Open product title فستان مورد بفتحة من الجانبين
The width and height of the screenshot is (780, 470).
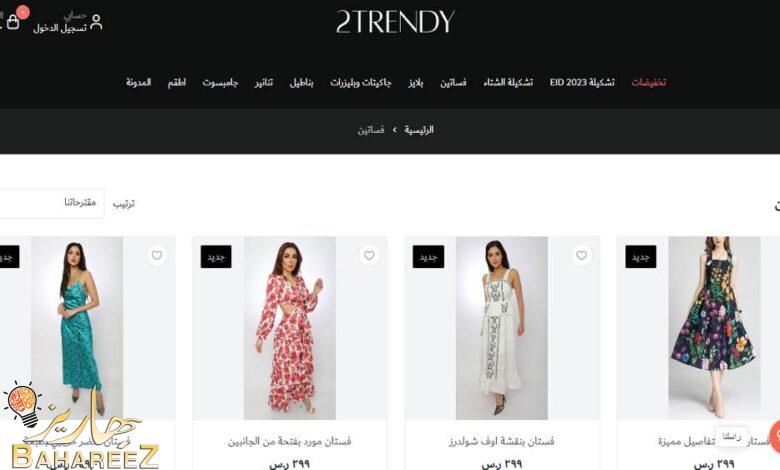pos(290,441)
